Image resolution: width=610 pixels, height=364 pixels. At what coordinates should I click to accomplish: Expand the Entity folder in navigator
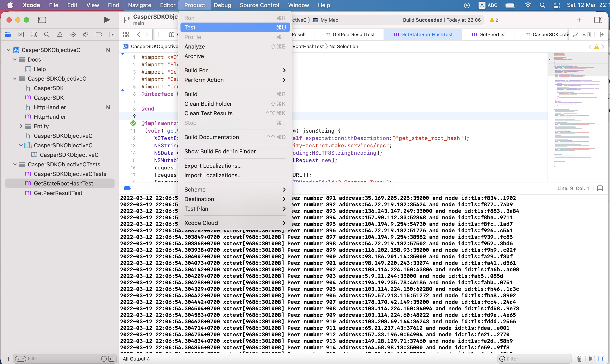coord(21,126)
